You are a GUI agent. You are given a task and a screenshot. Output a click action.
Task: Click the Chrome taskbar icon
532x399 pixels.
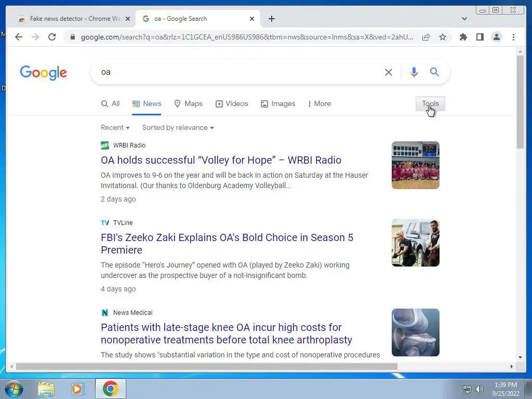[111, 389]
